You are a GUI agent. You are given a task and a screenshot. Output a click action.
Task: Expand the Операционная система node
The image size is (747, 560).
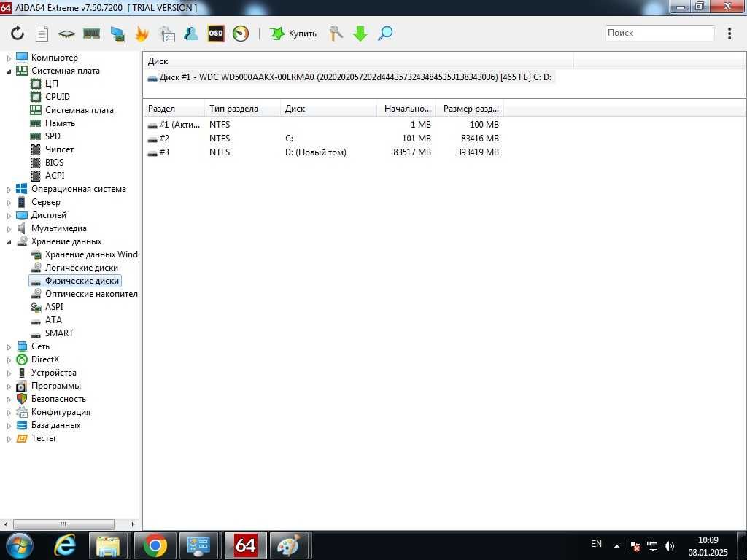(x=9, y=190)
